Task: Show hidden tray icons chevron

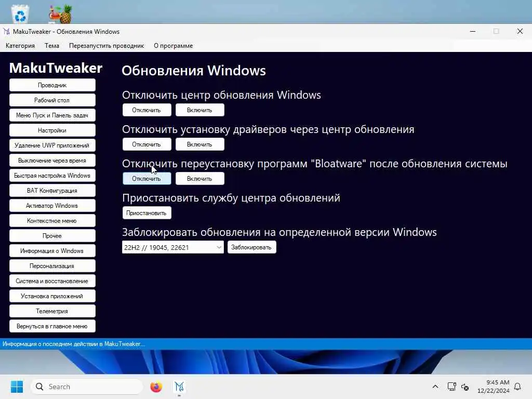Action: click(x=435, y=387)
